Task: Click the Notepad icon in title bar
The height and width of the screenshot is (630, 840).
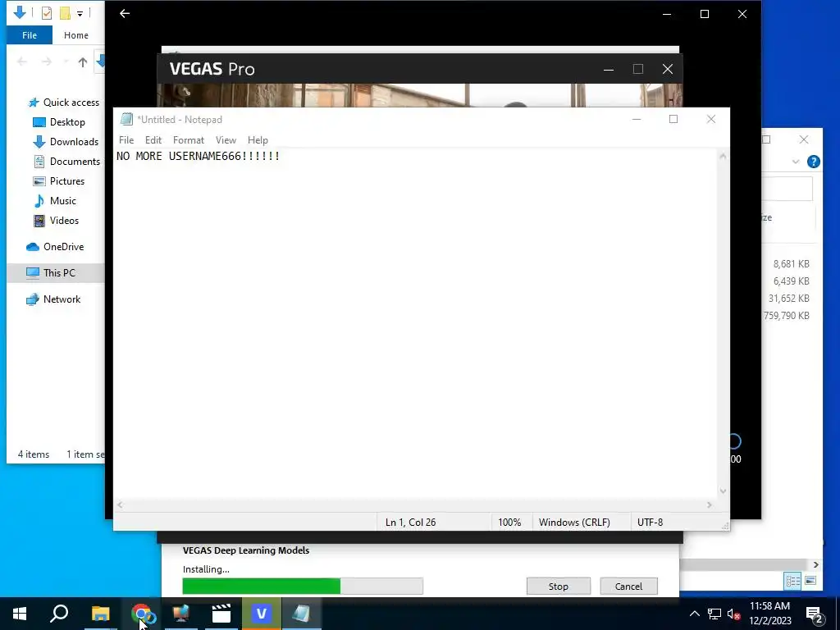Action: click(126, 119)
